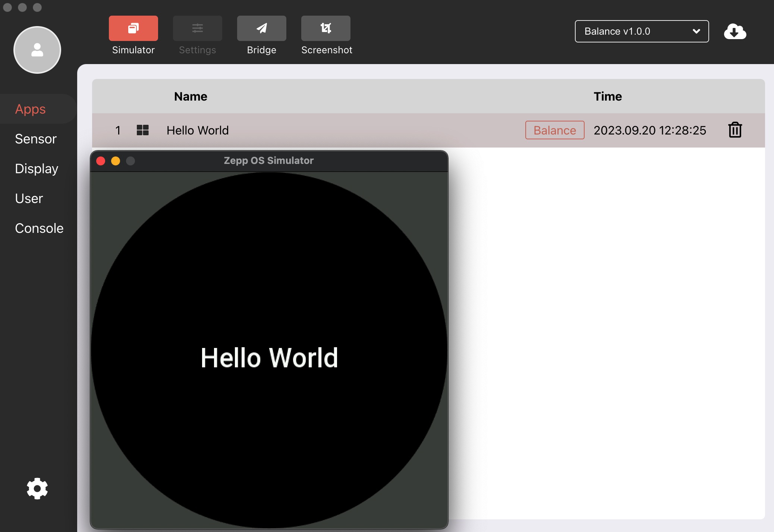Open the User section
This screenshot has width=774, height=532.
[29, 198]
